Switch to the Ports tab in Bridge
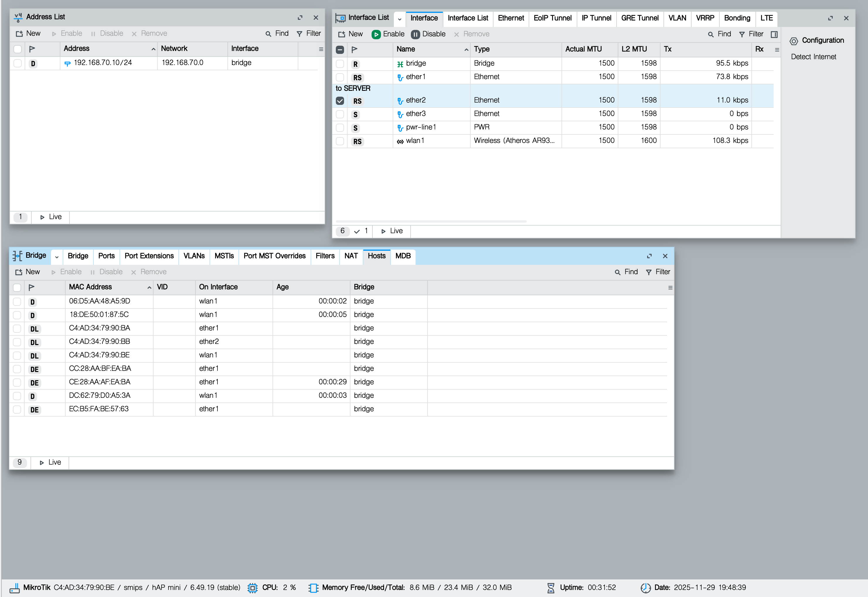 [x=106, y=256]
